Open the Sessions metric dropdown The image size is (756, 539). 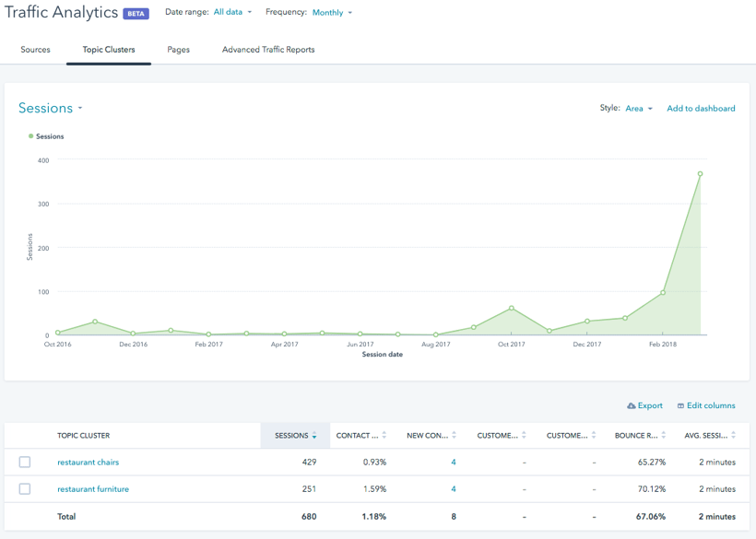point(50,108)
